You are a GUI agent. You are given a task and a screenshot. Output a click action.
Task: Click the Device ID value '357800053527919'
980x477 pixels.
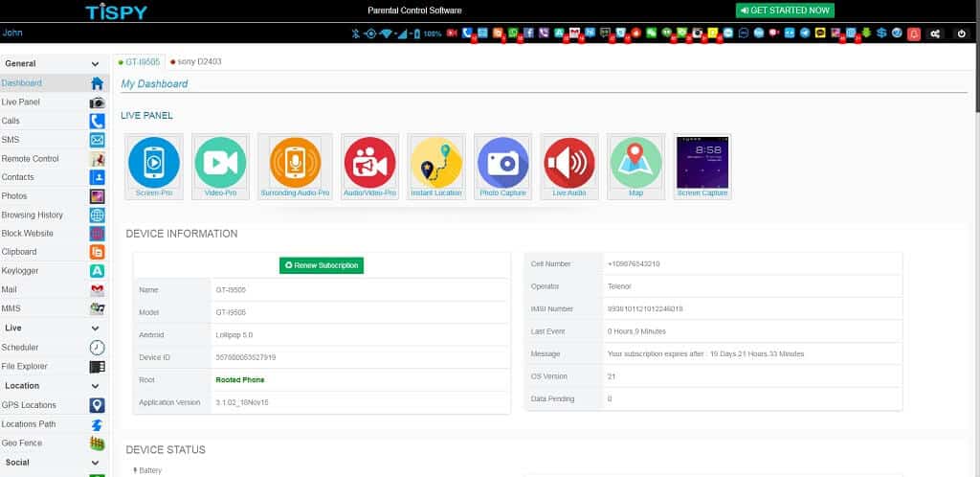(246, 357)
